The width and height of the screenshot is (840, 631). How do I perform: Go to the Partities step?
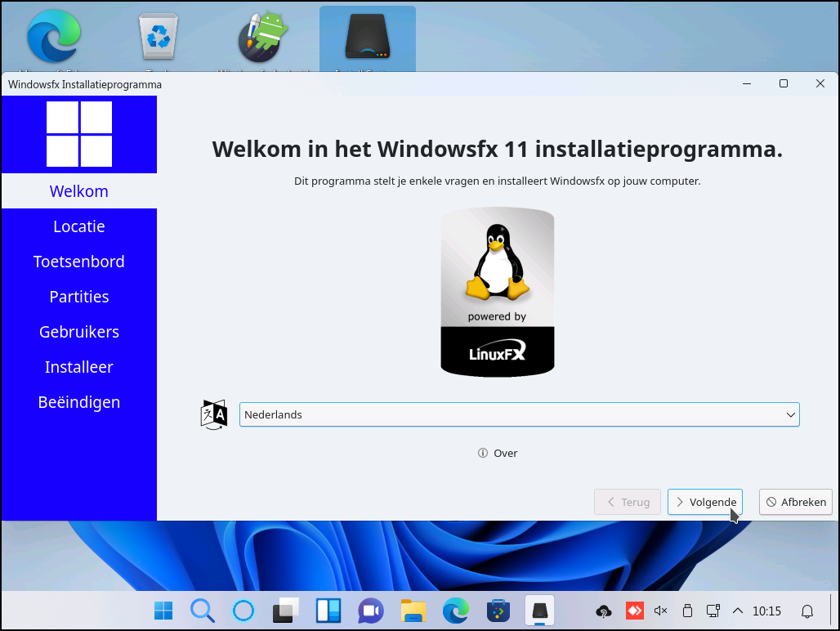coord(79,297)
